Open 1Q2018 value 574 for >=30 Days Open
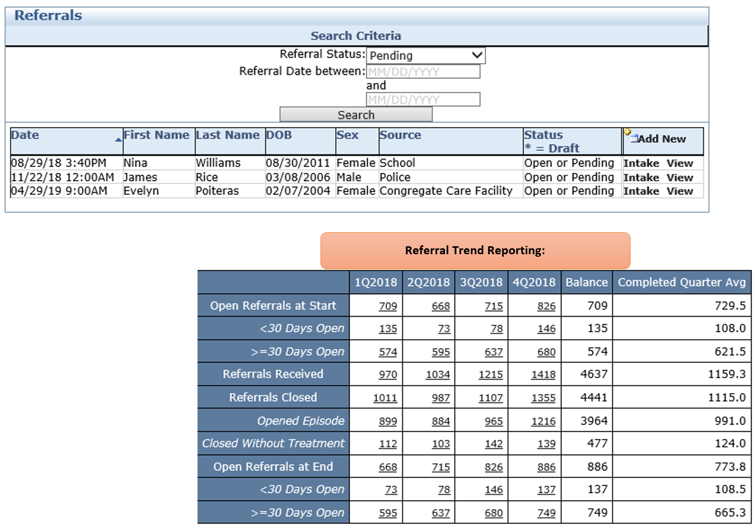The image size is (756, 532). coord(388,352)
